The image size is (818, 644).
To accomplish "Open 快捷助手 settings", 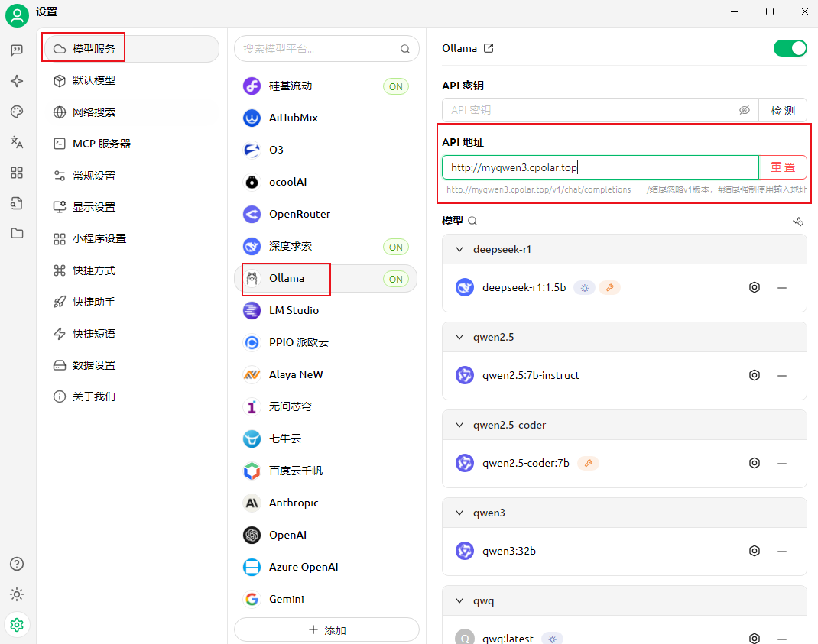I will tap(131, 302).
